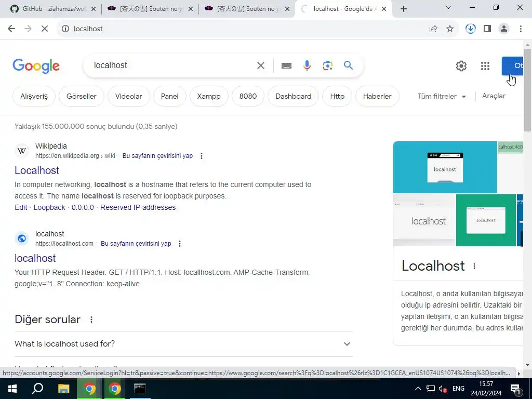Click the browser back arrow
Screen dimensions: 532x399
point(11,29)
